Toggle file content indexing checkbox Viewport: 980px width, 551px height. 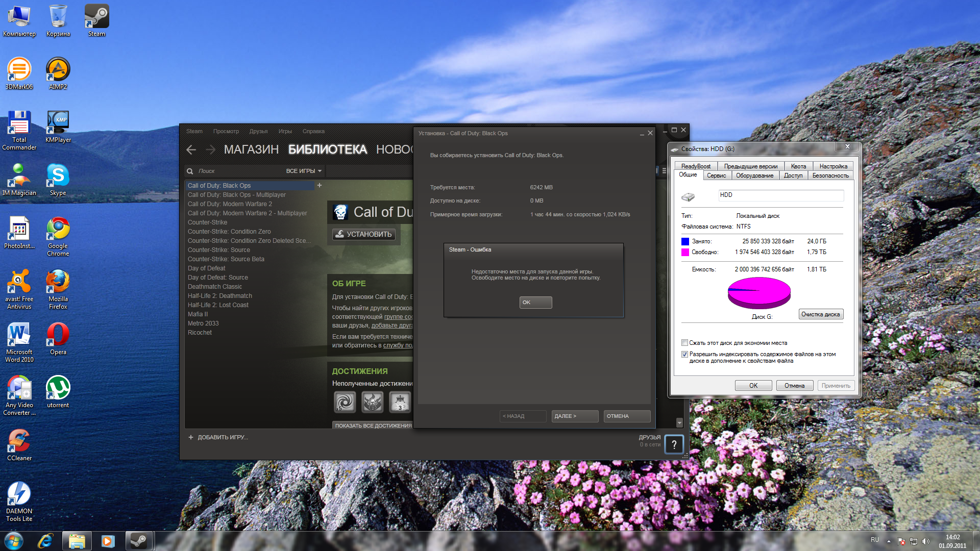pos(684,354)
